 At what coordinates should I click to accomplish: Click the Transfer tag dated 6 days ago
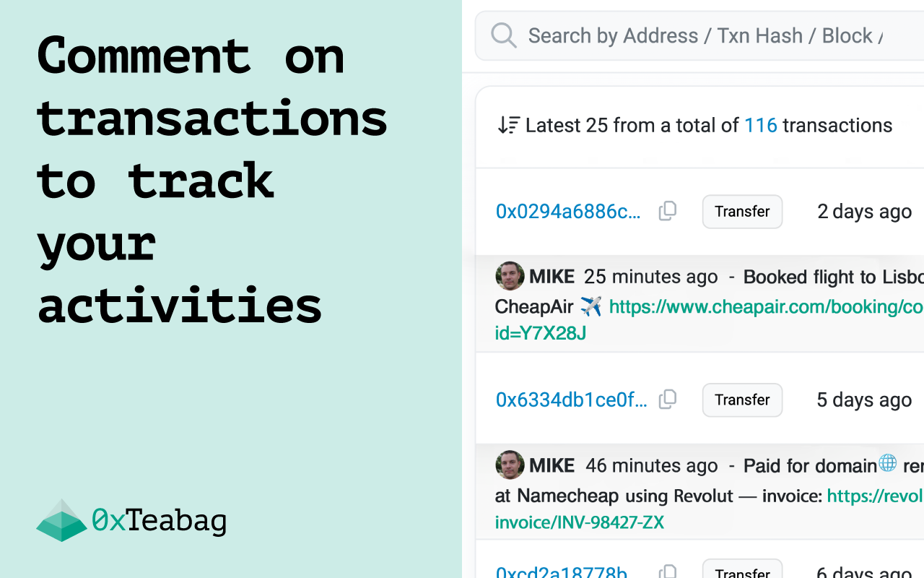point(742,569)
